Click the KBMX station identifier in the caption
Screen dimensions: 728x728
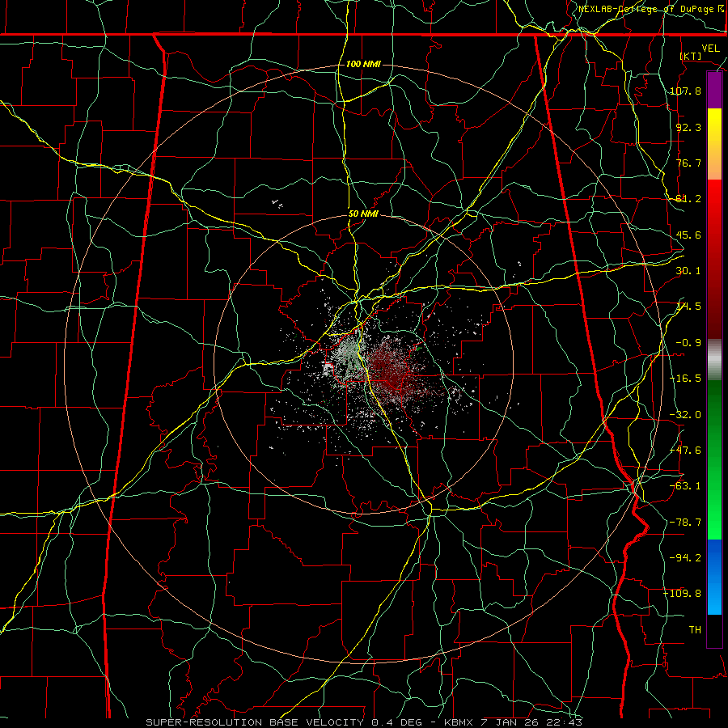coord(459,722)
